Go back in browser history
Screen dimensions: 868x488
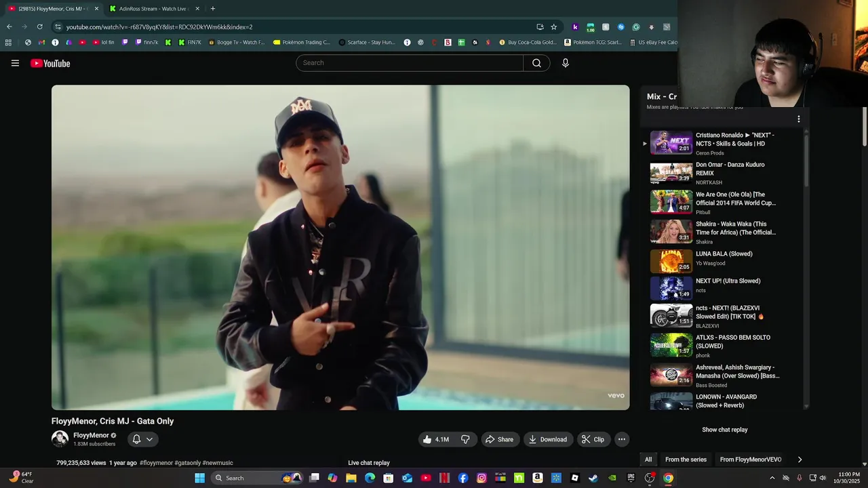(9, 27)
